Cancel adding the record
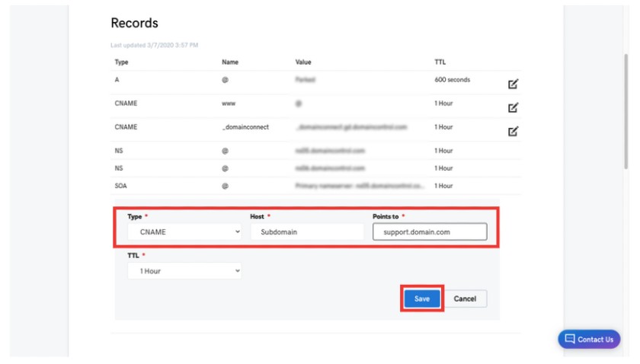Viewport: 640px width, 364px height. pyautogui.click(x=465, y=299)
